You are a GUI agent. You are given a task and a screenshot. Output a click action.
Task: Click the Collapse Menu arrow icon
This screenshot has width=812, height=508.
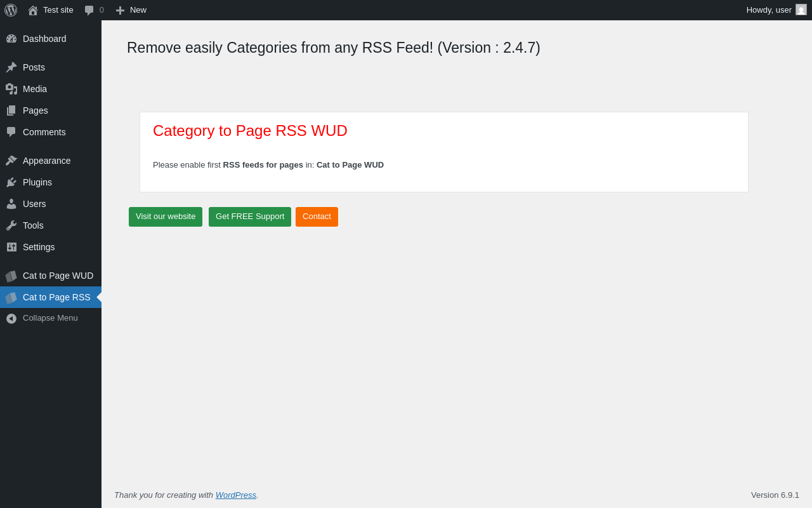point(11,318)
